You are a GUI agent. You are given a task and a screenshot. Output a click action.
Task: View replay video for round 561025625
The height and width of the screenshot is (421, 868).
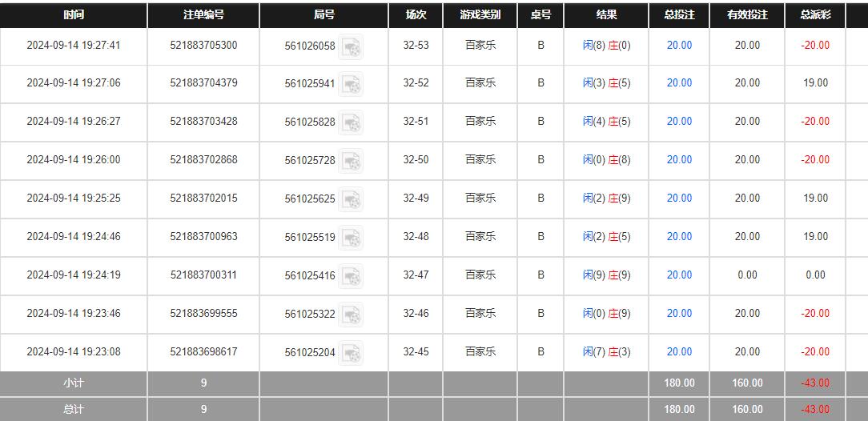[351, 199]
